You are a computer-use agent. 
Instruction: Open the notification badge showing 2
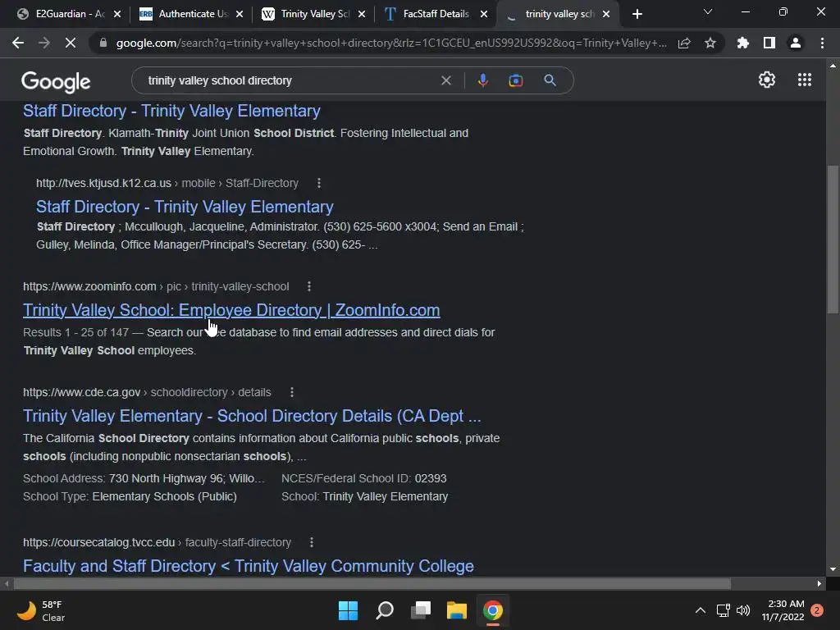(817, 610)
